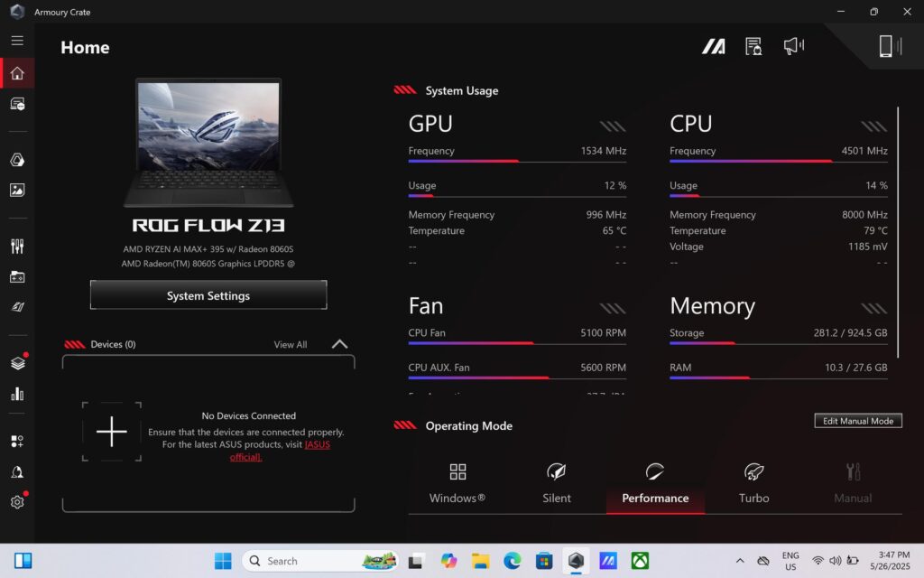Click the System Settings button
Image resolution: width=924 pixels, height=578 pixels.
208,295
